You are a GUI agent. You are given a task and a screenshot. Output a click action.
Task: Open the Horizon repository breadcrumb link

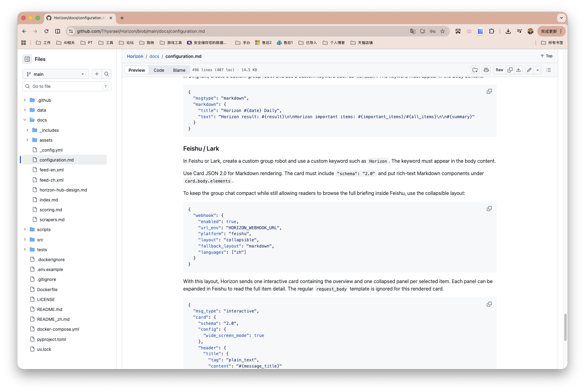click(x=135, y=56)
